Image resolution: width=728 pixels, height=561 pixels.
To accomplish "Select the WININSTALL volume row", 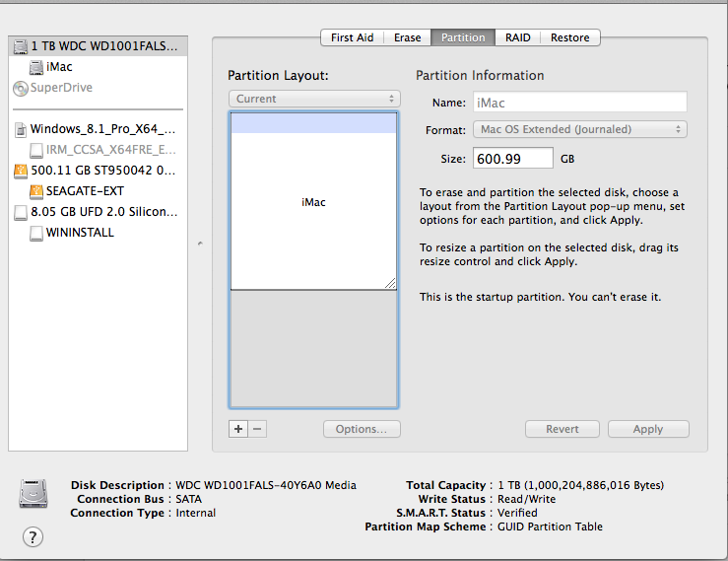I will (x=98, y=233).
